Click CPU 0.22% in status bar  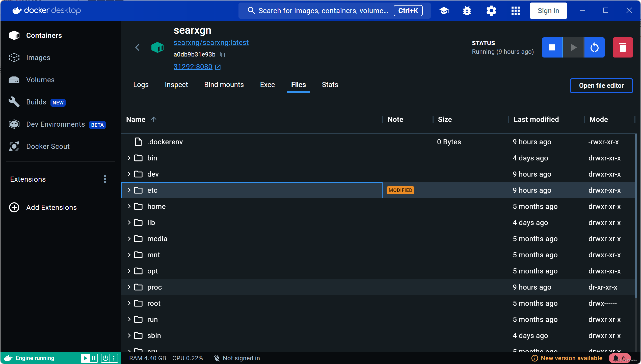click(188, 358)
